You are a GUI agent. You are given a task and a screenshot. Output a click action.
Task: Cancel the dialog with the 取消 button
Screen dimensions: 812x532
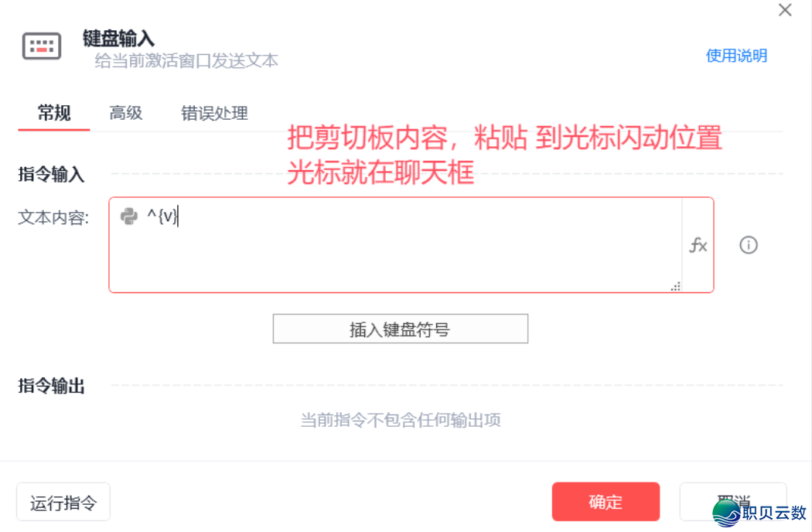click(732, 501)
